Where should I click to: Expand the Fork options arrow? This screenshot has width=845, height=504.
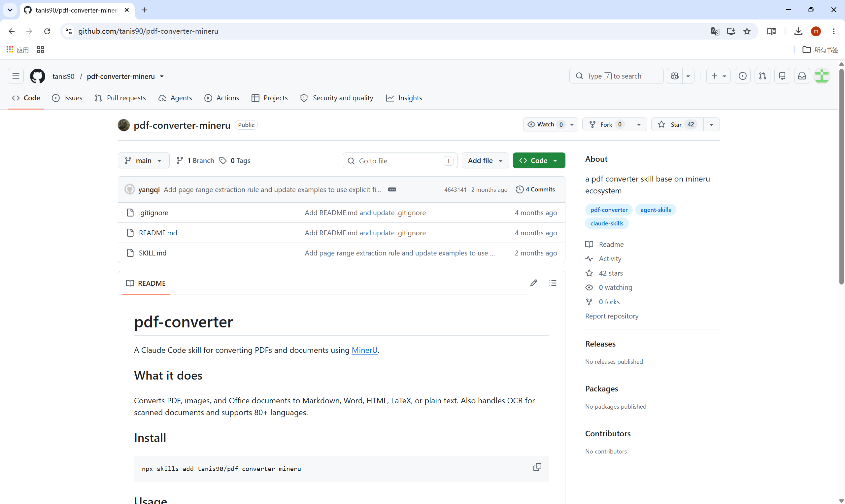(x=639, y=124)
